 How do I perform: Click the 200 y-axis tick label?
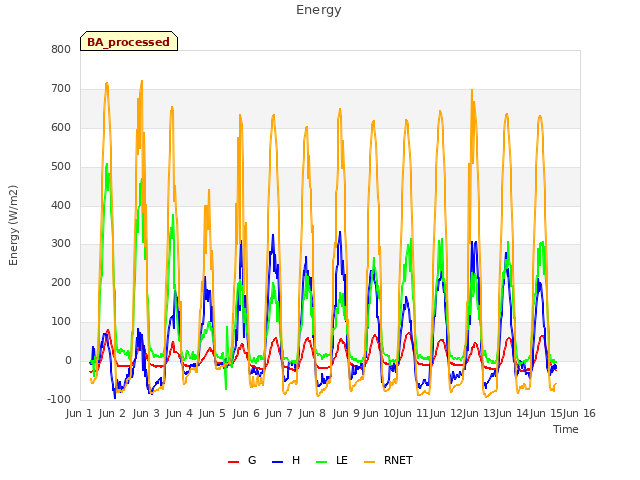[x=61, y=282]
